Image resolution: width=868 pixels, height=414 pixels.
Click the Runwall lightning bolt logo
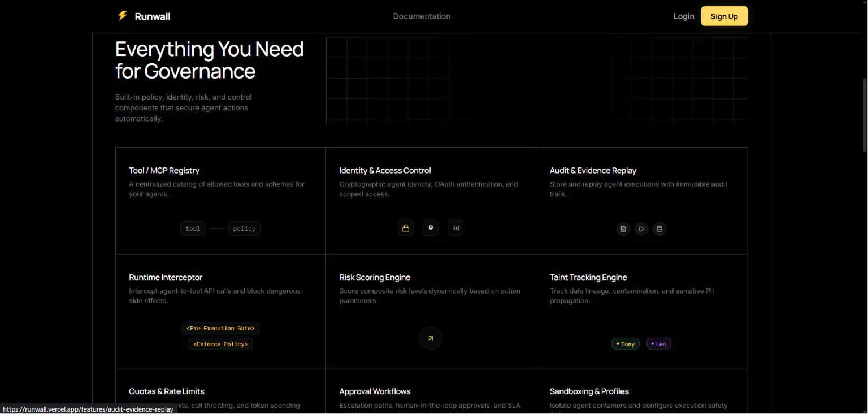tap(122, 16)
